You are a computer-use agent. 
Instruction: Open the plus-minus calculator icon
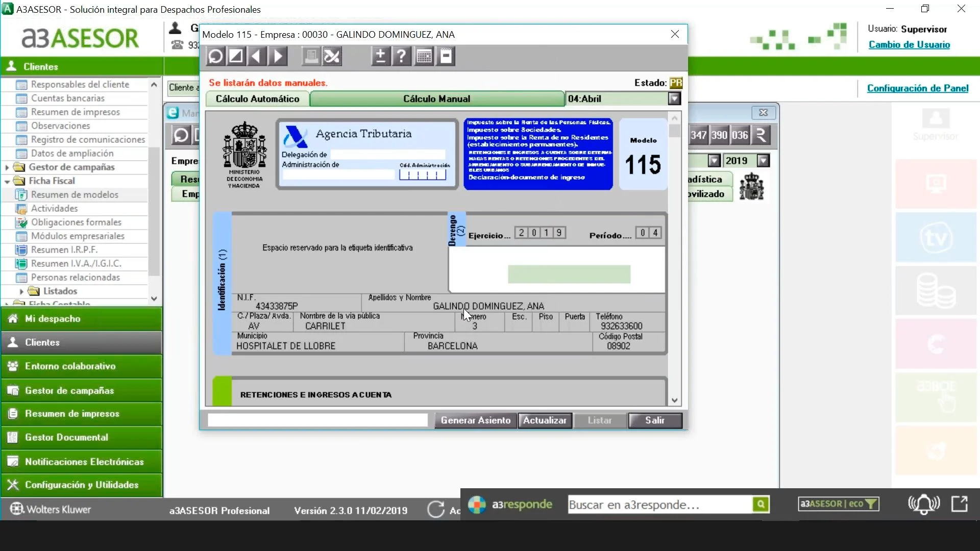click(x=380, y=56)
